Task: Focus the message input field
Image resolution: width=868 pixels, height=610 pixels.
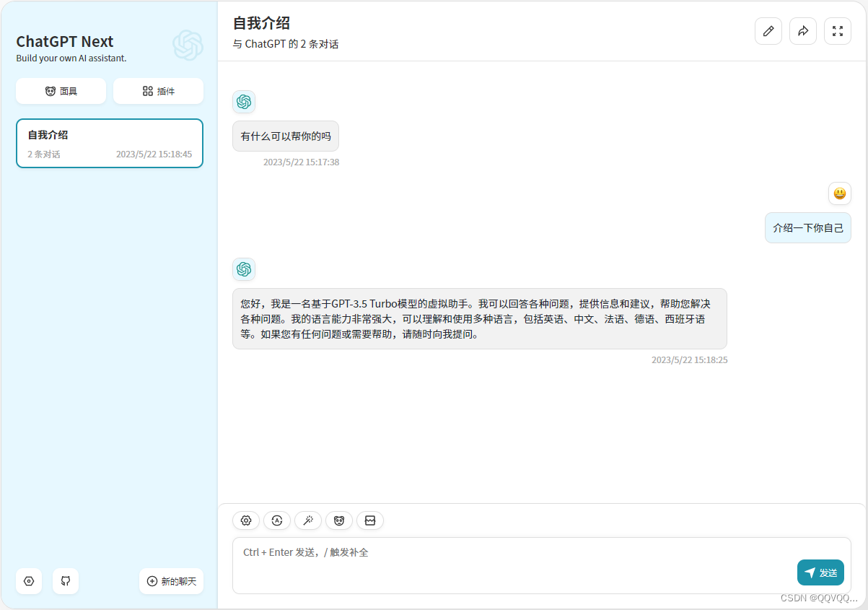Action: [x=542, y=565]
